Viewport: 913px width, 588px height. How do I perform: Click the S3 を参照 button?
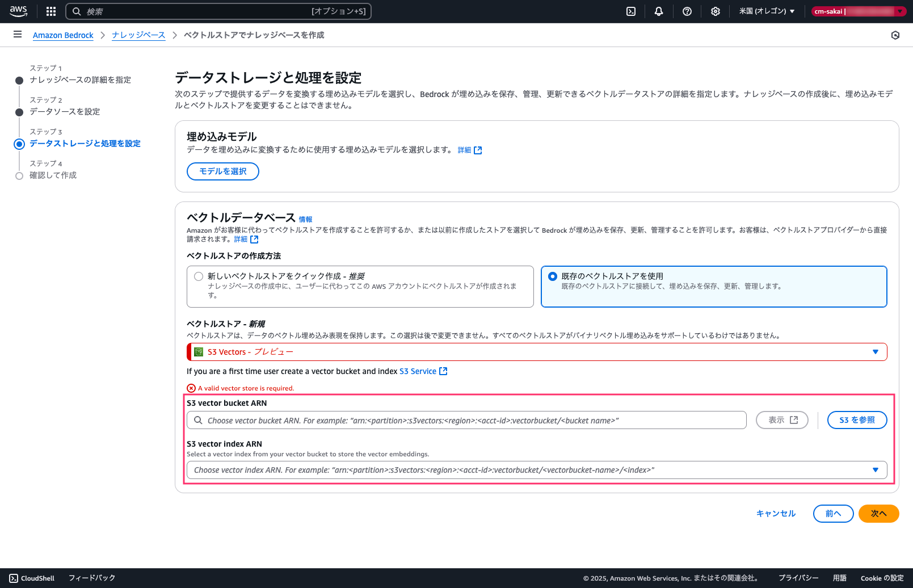(857, 420)
